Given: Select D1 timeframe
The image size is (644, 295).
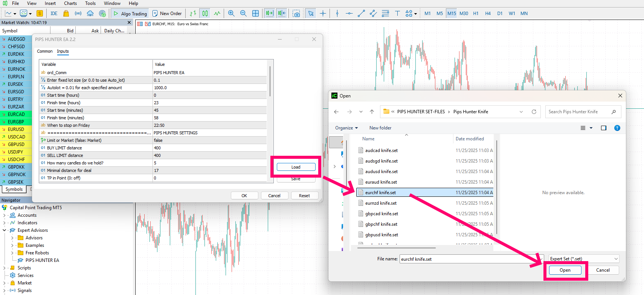Looking at the screenshot, I should (x=500, y=14).
